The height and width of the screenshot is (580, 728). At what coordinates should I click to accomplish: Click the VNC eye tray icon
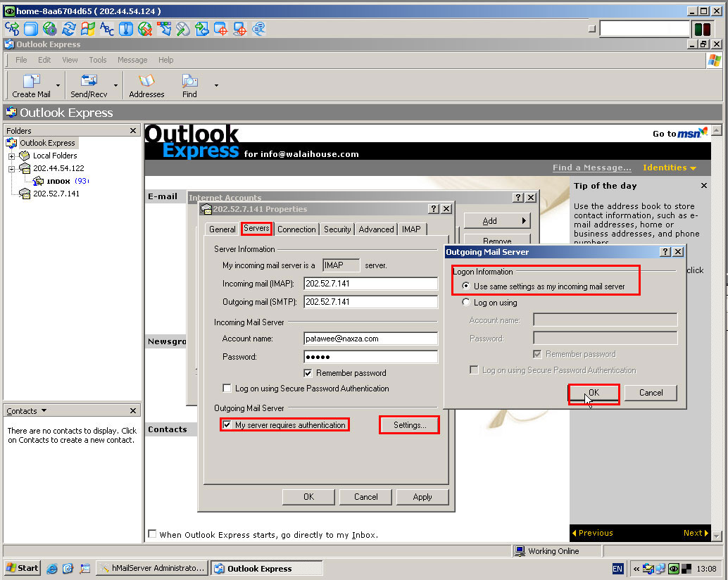pos(674,569)
